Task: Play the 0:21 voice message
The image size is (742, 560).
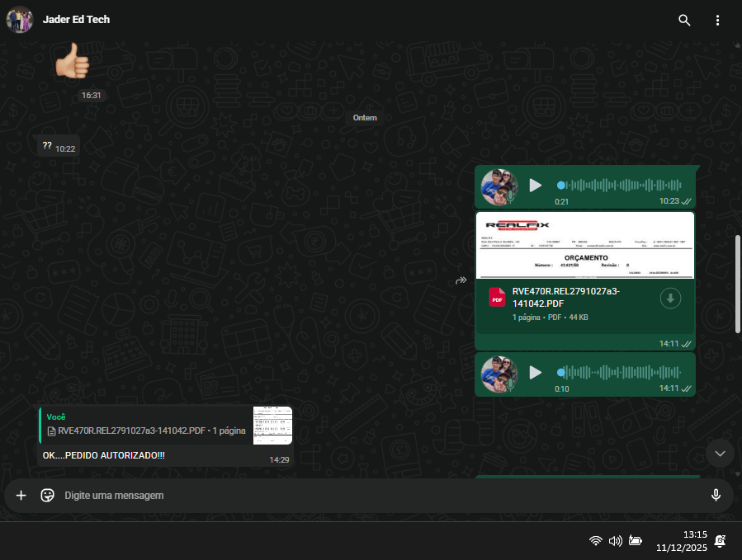Action: 535,186
